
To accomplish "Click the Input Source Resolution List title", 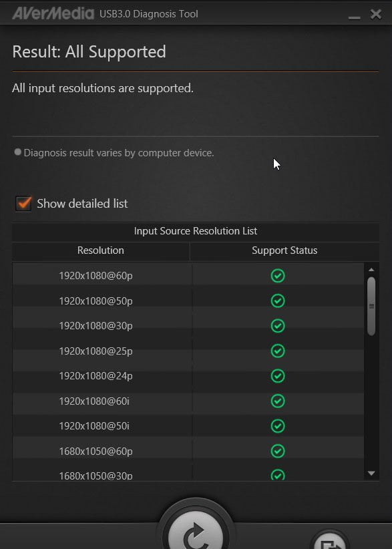I will click(196, 231).
